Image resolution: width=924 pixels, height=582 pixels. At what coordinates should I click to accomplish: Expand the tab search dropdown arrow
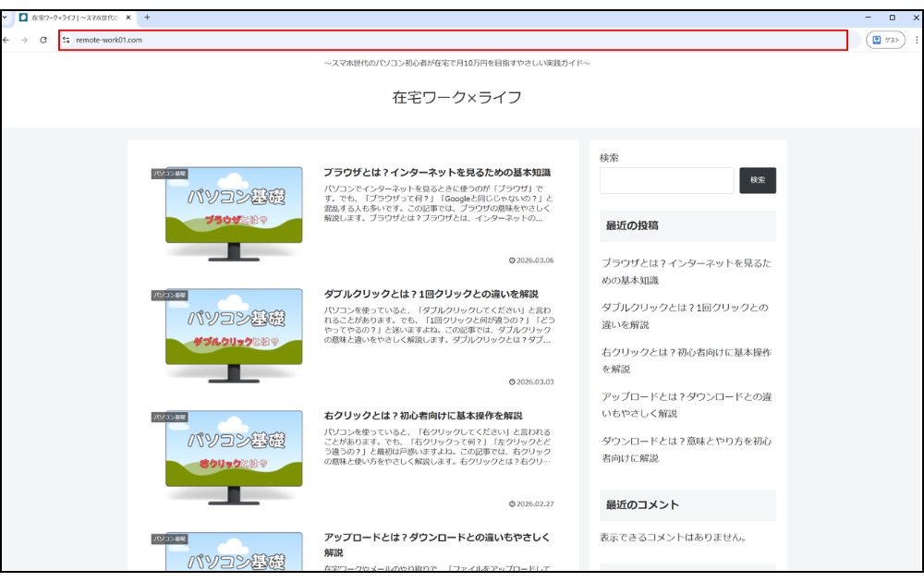[5, 18]
